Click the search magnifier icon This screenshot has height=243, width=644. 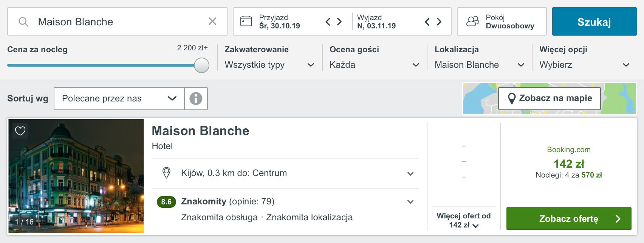23,22
